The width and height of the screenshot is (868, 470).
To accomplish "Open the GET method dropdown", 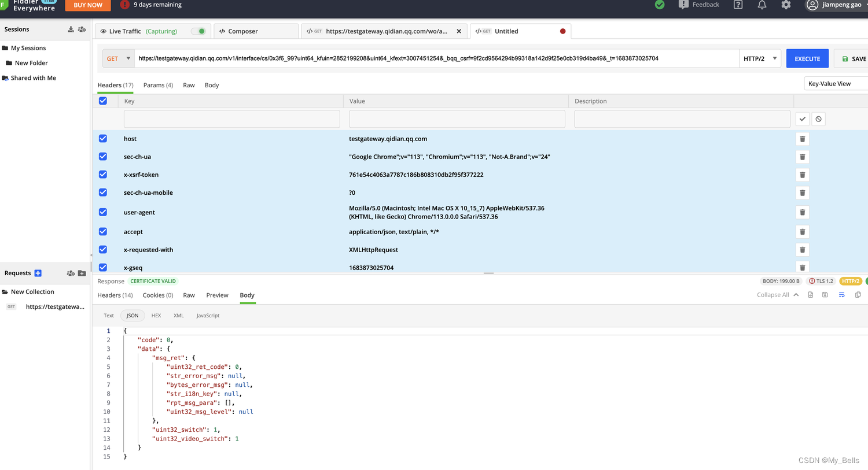I will point(119,58).
